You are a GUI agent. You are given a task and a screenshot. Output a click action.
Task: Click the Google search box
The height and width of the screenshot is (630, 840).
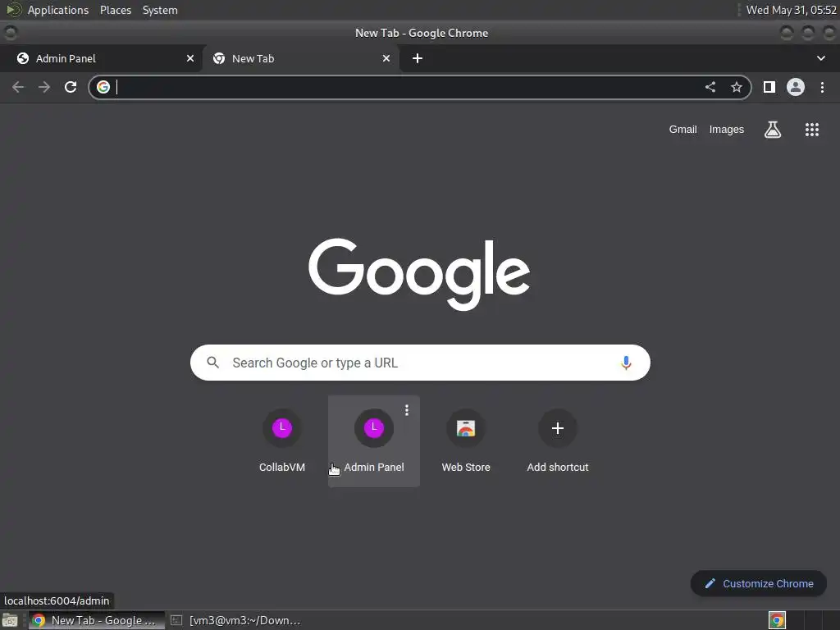(420, 363)
